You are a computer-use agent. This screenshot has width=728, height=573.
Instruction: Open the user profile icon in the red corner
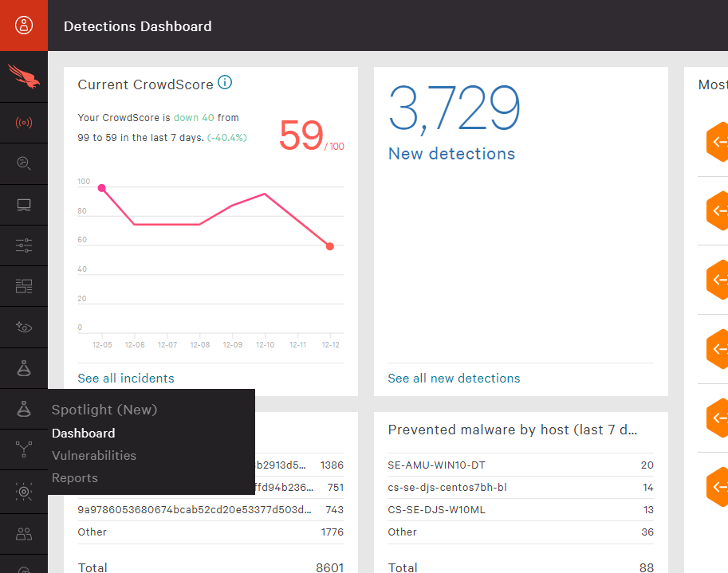[x=24, y=25]
